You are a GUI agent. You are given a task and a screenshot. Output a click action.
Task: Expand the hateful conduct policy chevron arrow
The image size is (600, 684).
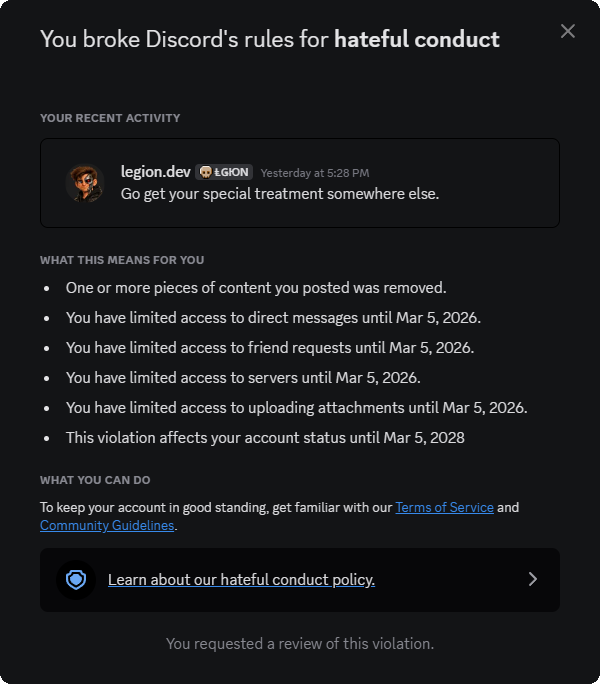click(533, 579)
